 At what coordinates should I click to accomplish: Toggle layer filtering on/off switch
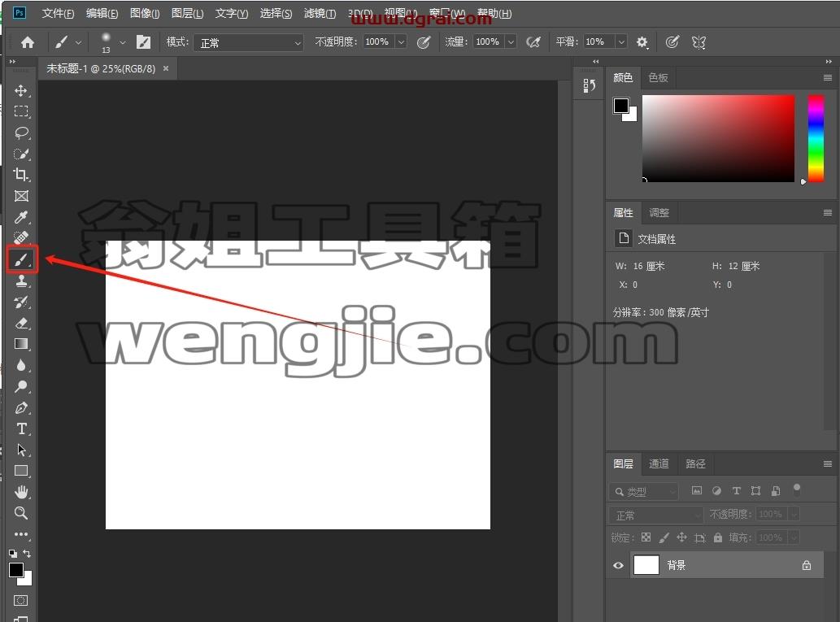click(x=797, y=489)
